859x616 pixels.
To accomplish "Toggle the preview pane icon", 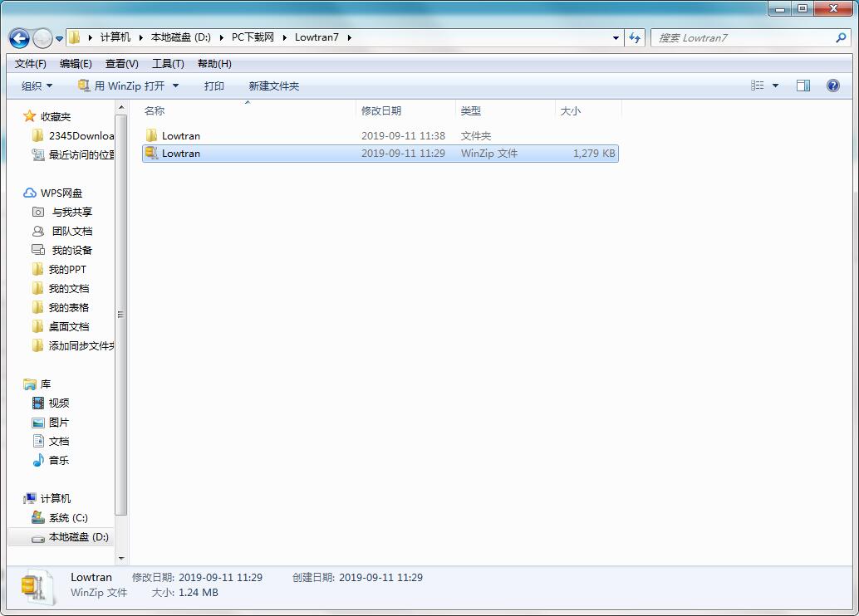I will [803, 85].
